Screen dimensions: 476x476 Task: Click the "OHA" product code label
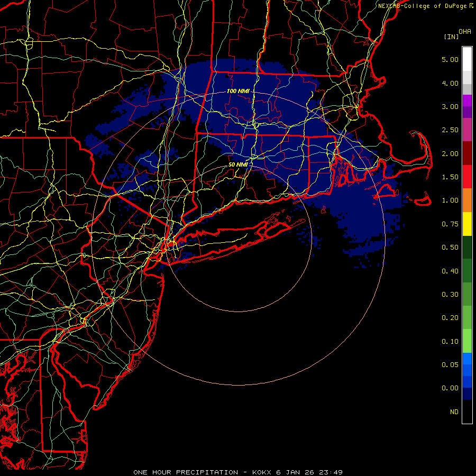coord(465,32)
